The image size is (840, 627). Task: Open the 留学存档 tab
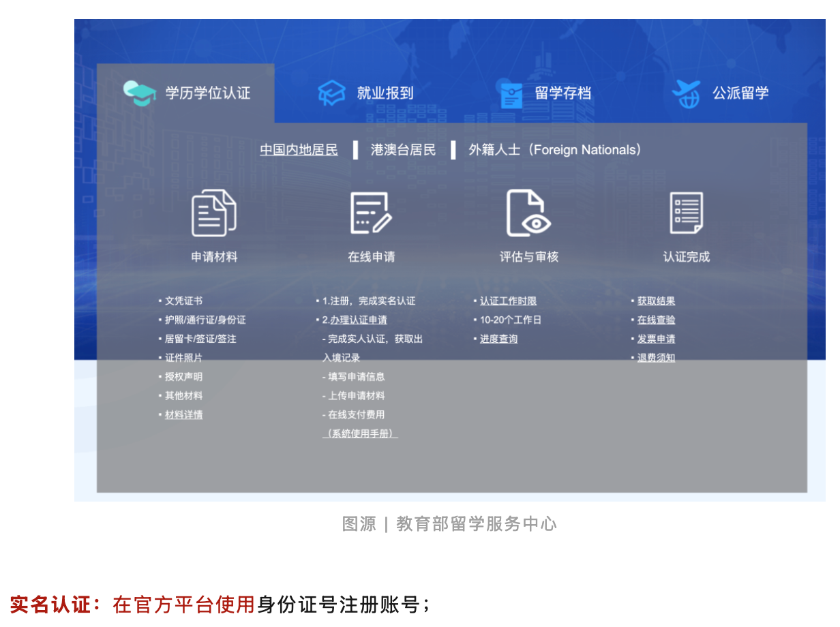tap(562, 93)
